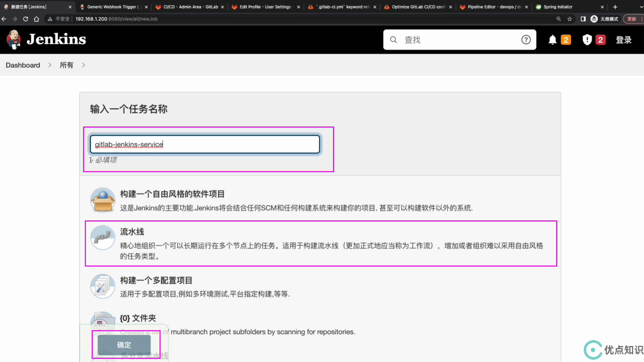Viewport: 644px width, 362px height.
Task: Select the Pipeline pipe icon
Action: [103, 237]
